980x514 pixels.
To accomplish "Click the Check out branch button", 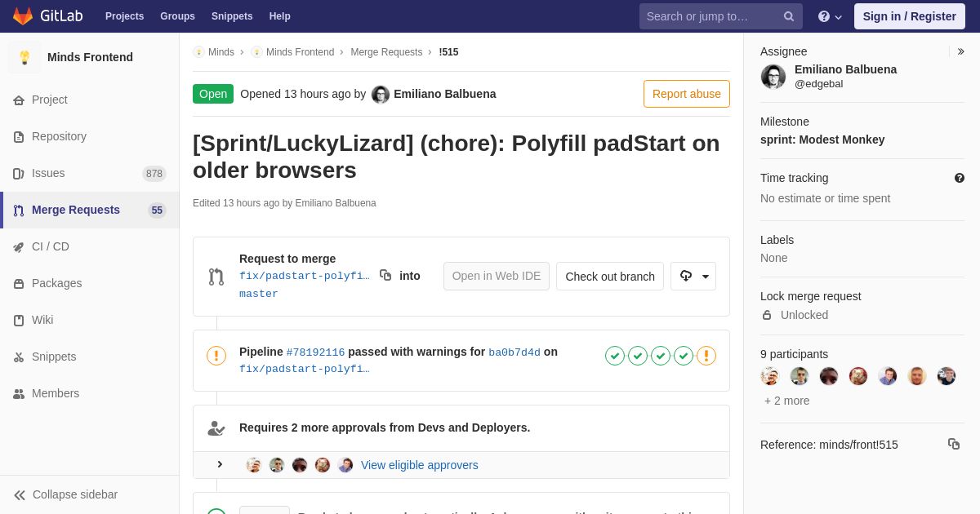I will point(610,276).
